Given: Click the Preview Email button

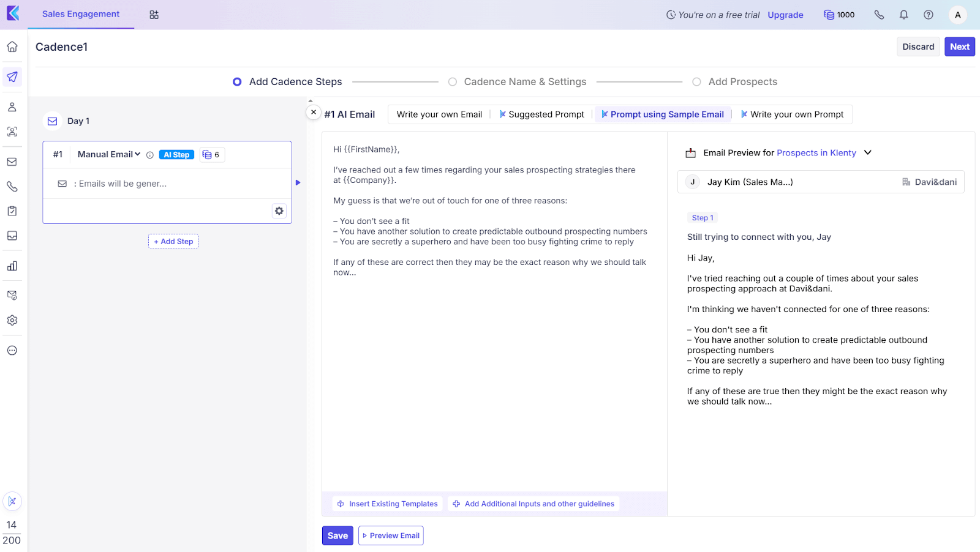Looking at the screenshot, I should click(391, 535).
